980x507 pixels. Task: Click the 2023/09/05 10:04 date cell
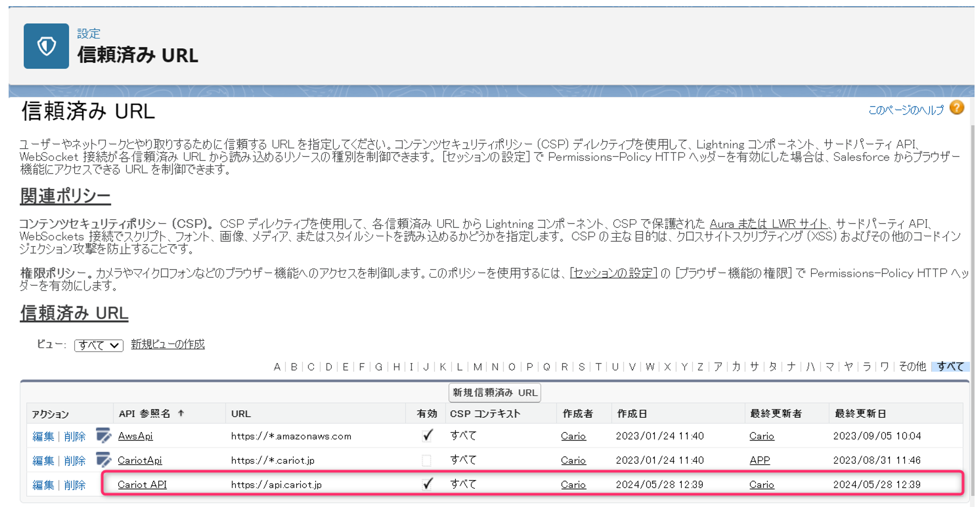(x=877, y=436)
